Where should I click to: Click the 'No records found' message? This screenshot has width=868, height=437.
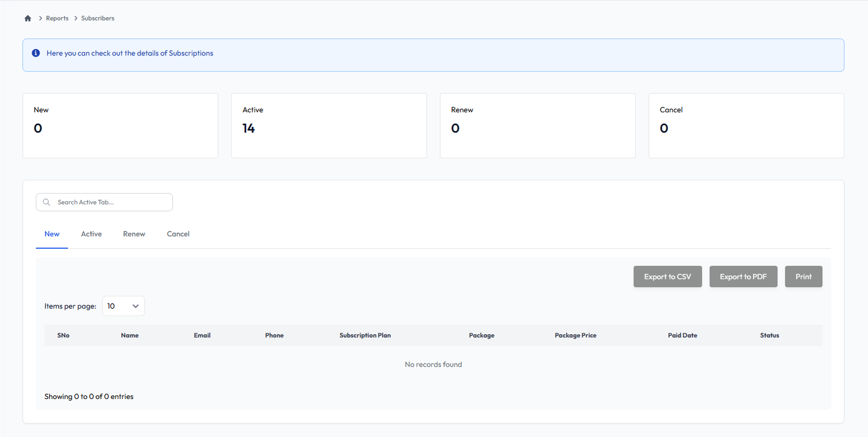click(433, 365)
